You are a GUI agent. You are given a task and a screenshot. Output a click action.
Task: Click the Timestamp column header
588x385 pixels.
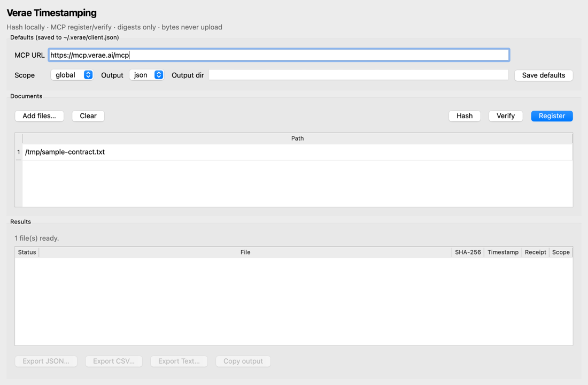pyautogui.click(x=503, y=252)
